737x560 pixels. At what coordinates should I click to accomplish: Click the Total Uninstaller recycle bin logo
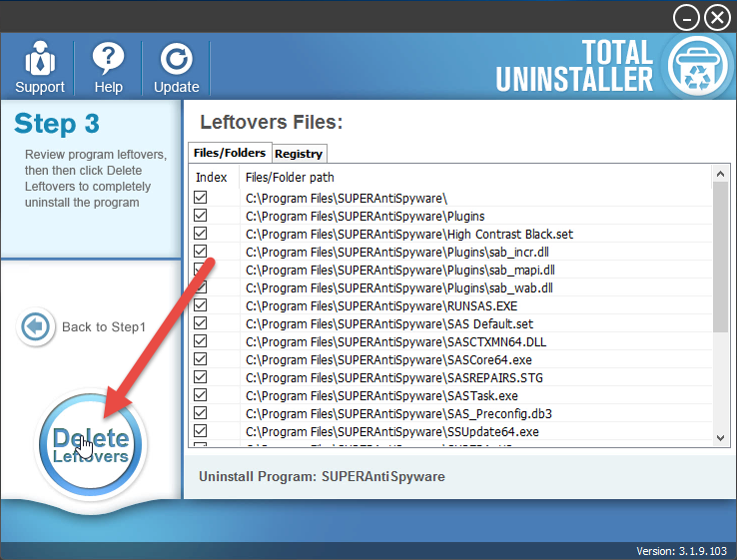(x=697, y=66)
